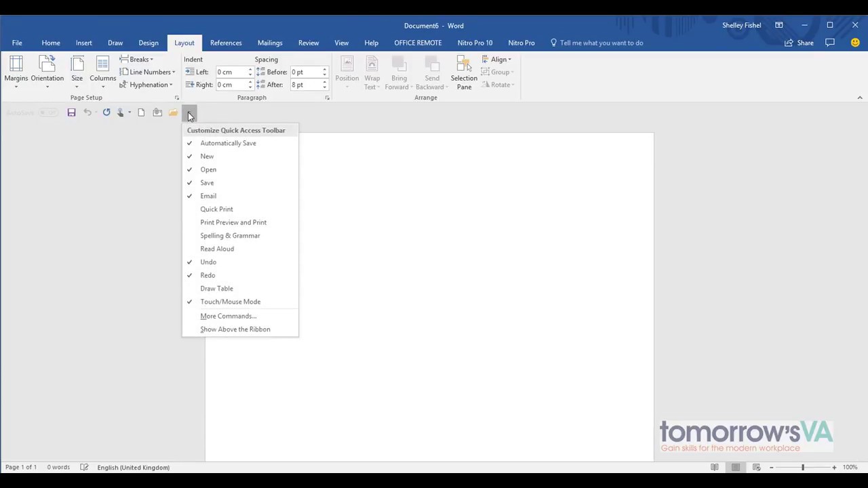Click the proofing check icon in status bar
The image size is (868, 488).
pos(84,467)
